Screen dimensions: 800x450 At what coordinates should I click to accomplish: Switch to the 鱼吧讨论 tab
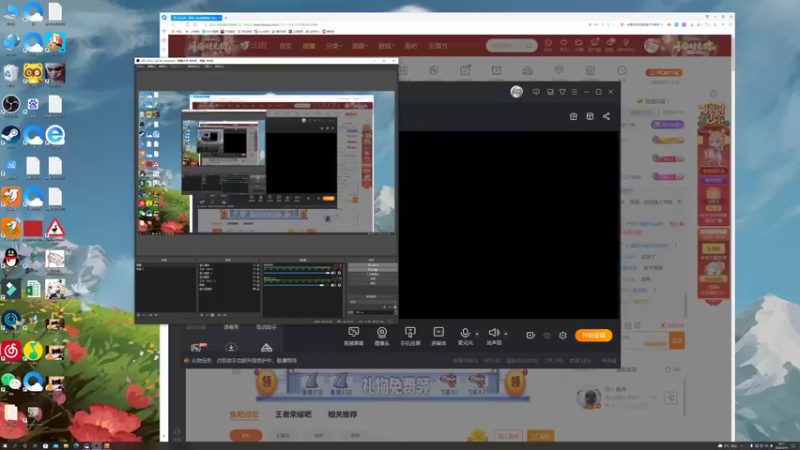tap(244, 414)
